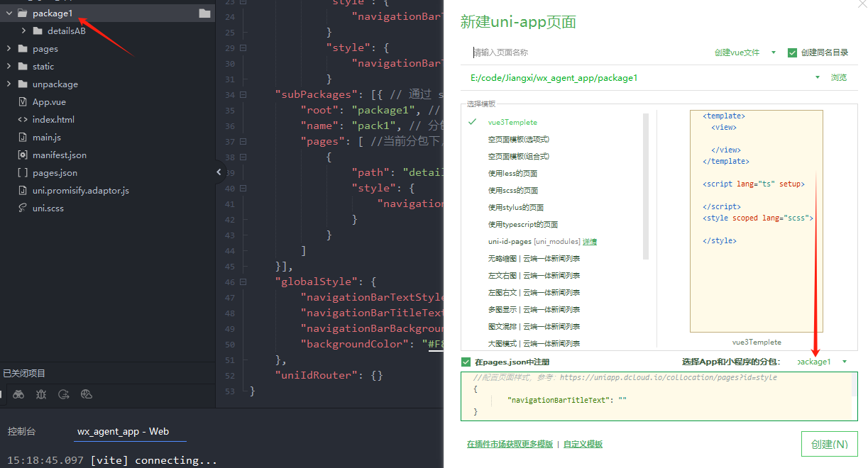The image size is (868, 468).
Task: Select the vue3Templete template
Action: (512, 123)
